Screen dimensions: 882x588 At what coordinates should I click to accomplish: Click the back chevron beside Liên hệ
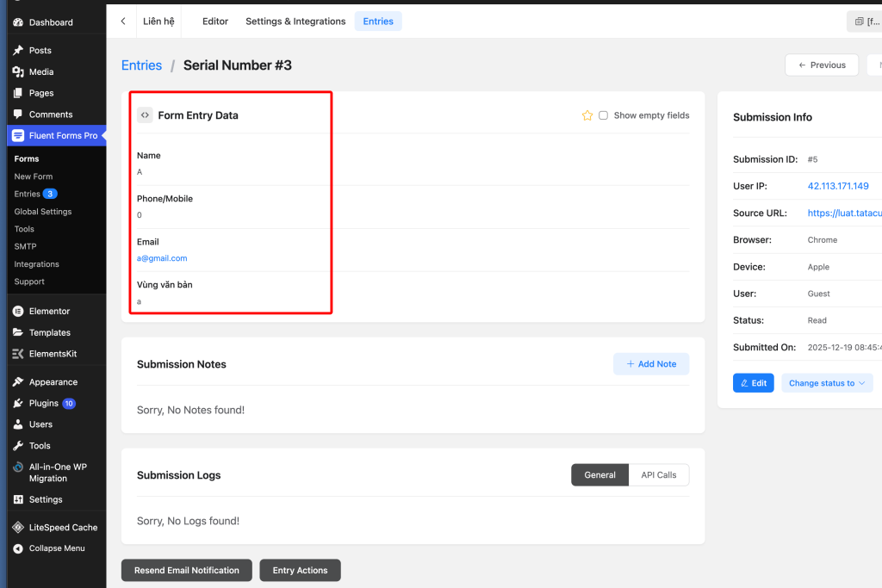pyautogui.click(x=123, y=22)
